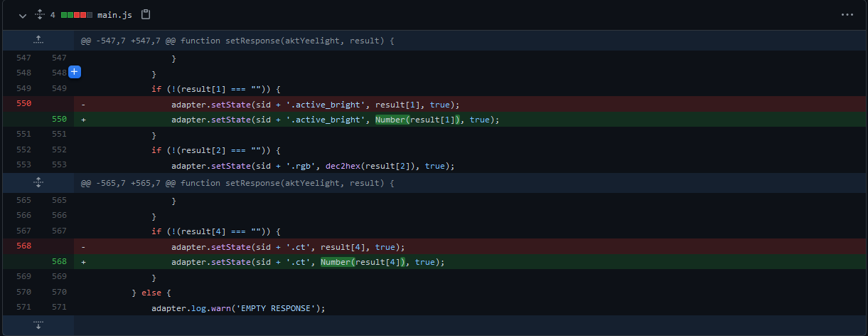Click the red diffstat squares indicator
868x336 pixels.
pyautogui.click(x=77, y=15)
